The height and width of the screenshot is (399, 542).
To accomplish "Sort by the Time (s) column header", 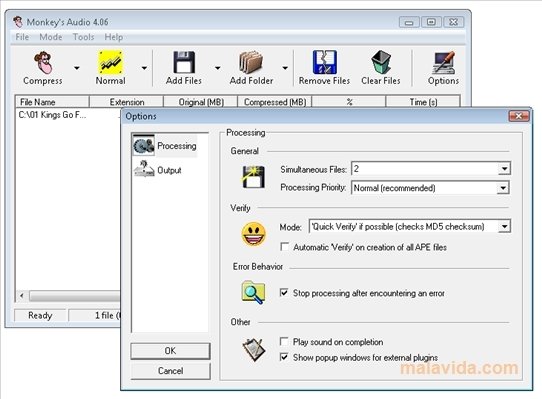I will tap(423, 102).
